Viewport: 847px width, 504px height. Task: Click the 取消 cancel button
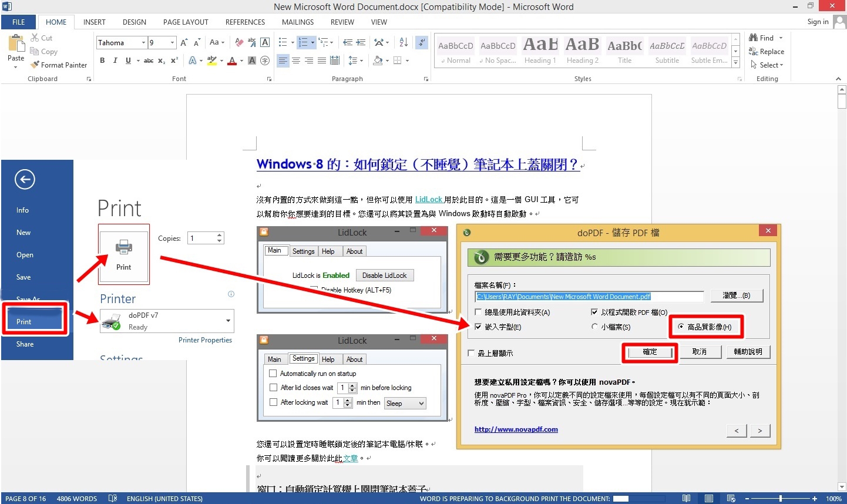point(699,352)
